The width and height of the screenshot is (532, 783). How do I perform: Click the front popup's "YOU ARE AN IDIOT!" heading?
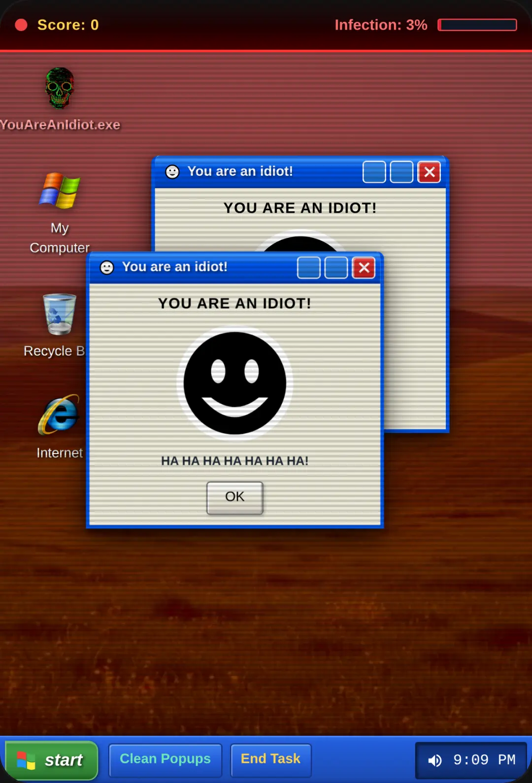235,303
